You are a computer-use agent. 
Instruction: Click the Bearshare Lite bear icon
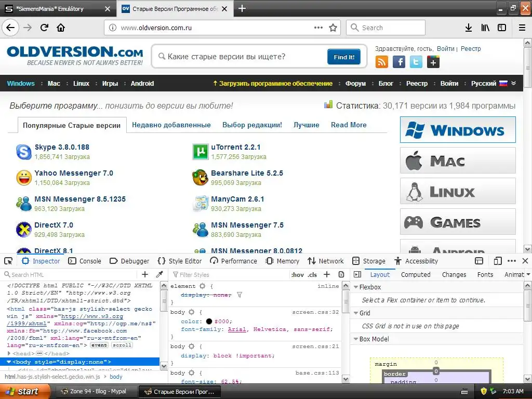click(200, 178)
